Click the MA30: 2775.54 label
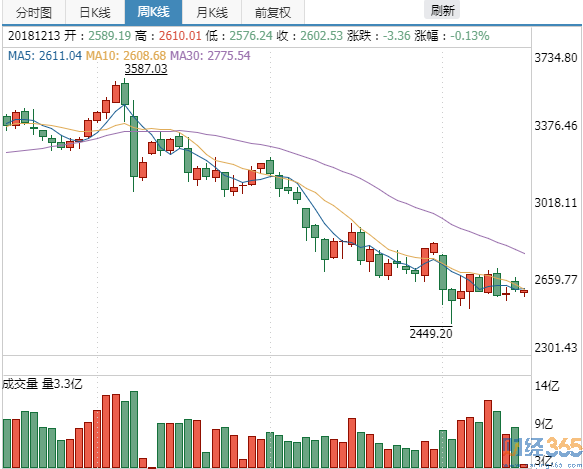The image size is (583, 469). (x=210, y=56)
